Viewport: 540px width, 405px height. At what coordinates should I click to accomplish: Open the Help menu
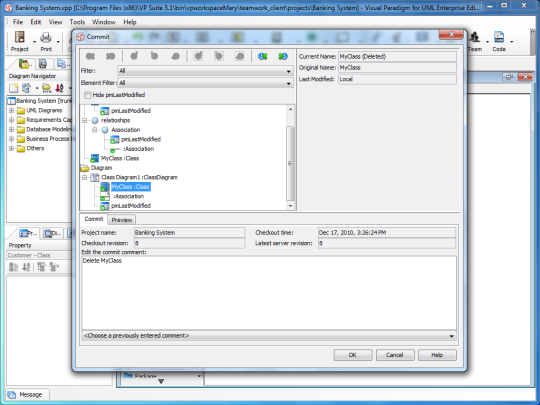[x=130, y=22]
